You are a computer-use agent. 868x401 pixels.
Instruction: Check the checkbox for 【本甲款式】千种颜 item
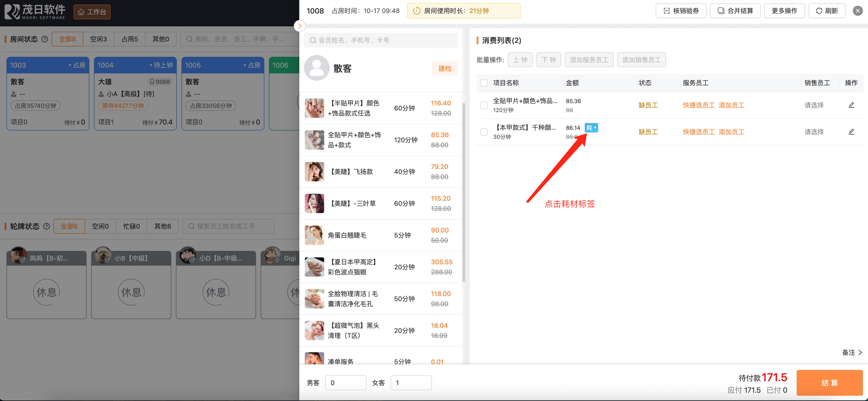tap(484, 132)
